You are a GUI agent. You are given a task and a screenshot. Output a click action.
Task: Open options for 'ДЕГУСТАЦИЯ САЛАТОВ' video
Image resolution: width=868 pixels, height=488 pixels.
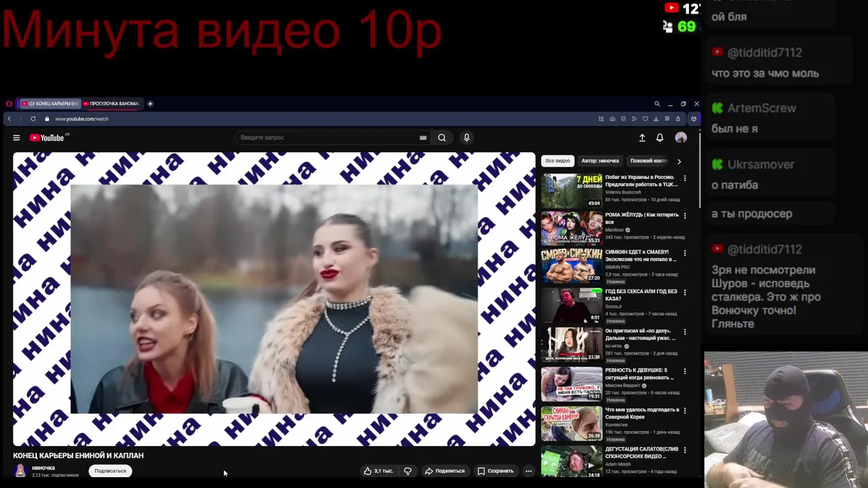(685, 450)
